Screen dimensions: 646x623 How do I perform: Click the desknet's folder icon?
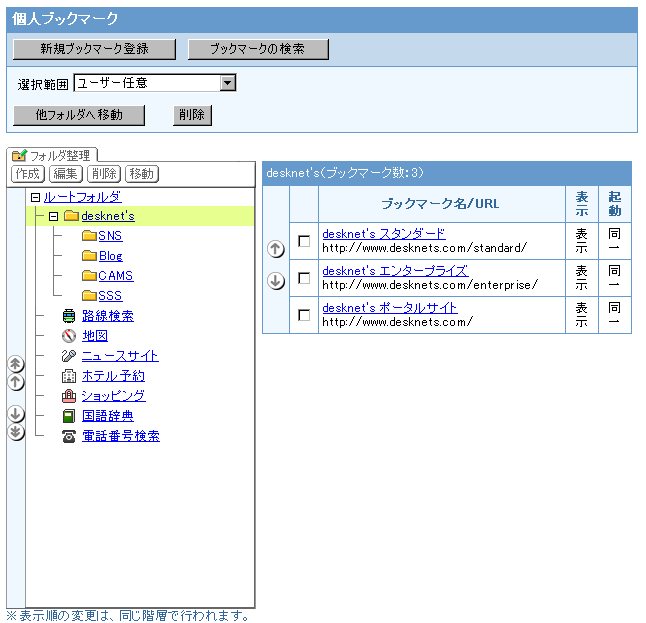pyautogui.click(x=71, y=215)
